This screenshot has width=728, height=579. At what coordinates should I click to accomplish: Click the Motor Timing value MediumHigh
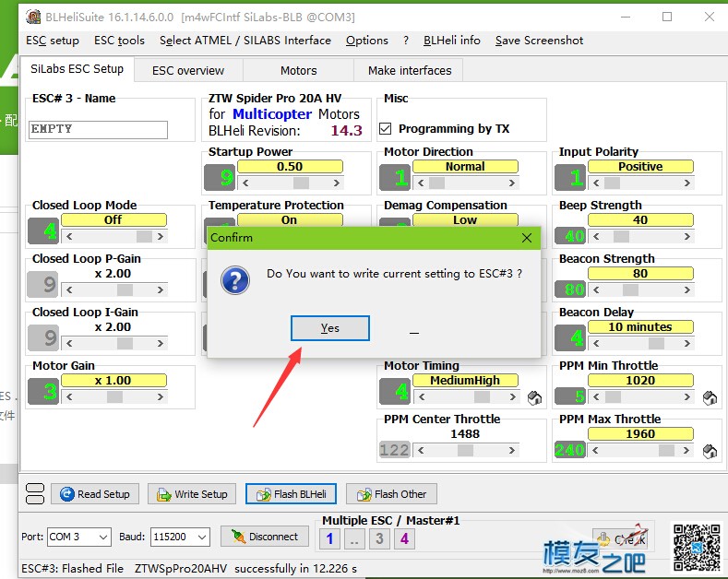coord(465,381)
